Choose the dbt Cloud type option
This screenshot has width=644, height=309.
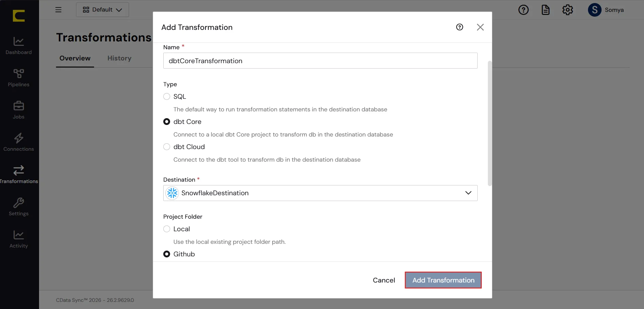(167, 147)
